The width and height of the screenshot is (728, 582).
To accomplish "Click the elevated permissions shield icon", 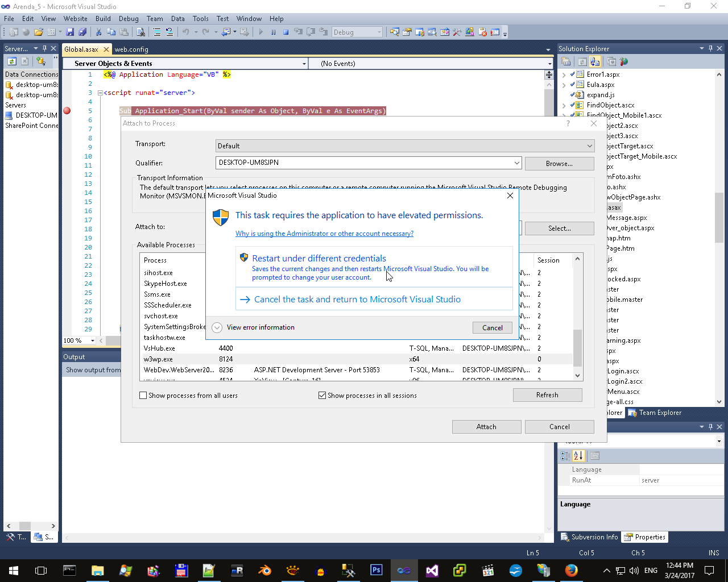I will tap(221, 217).
